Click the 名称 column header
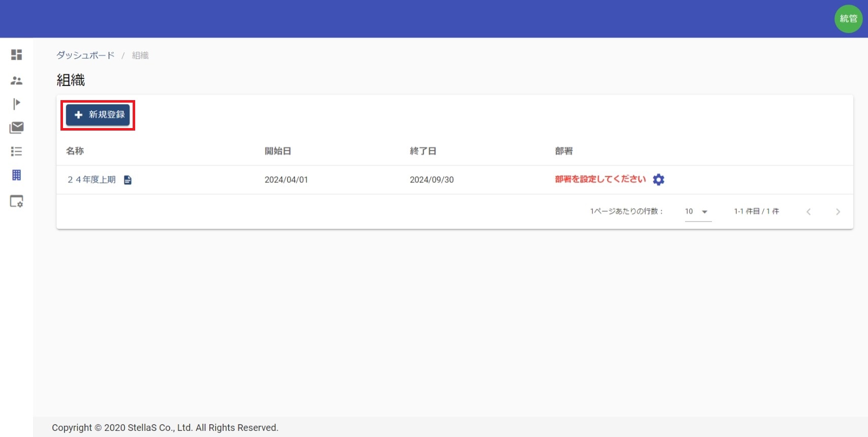This screenshot has height=437, width=868. [75, 151]
